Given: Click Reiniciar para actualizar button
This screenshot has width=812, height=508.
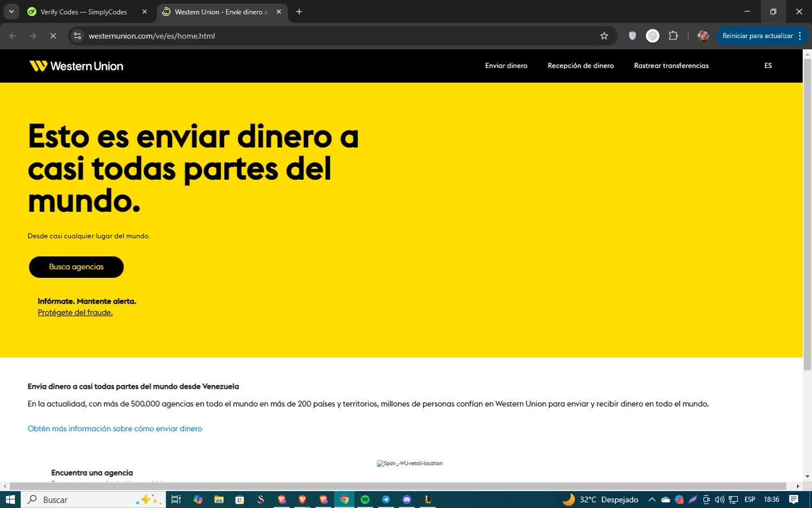Looking at the screenshot, I should pyautogui.click(x=757, y=36).
